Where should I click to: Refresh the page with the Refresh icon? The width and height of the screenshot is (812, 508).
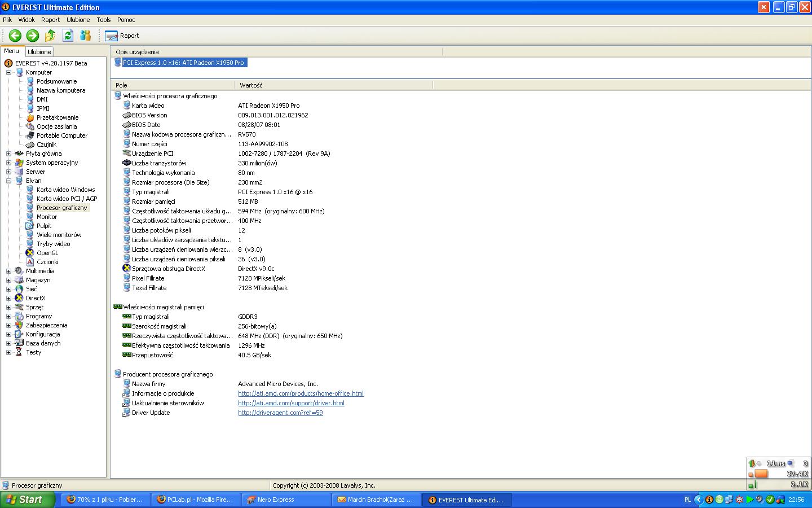click(68, 36)
